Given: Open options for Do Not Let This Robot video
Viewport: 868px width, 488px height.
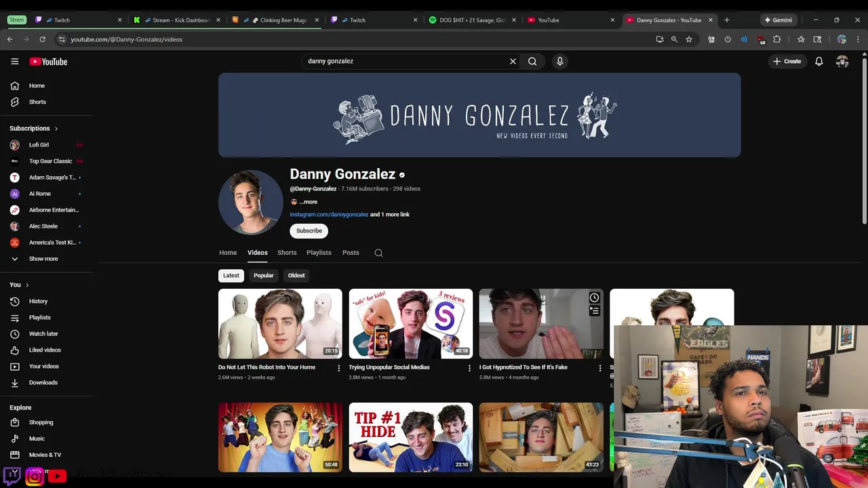Looking at the screenshot, I should coord(339,368).
